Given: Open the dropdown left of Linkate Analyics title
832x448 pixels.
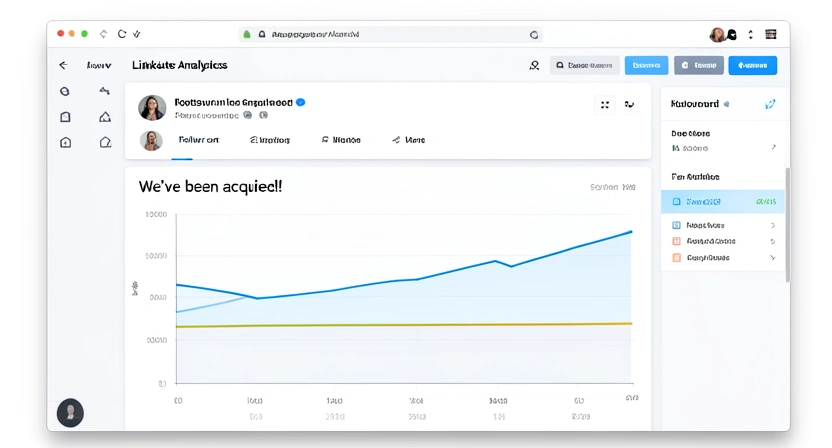Looking at the screenshot, I should [99, 65].
